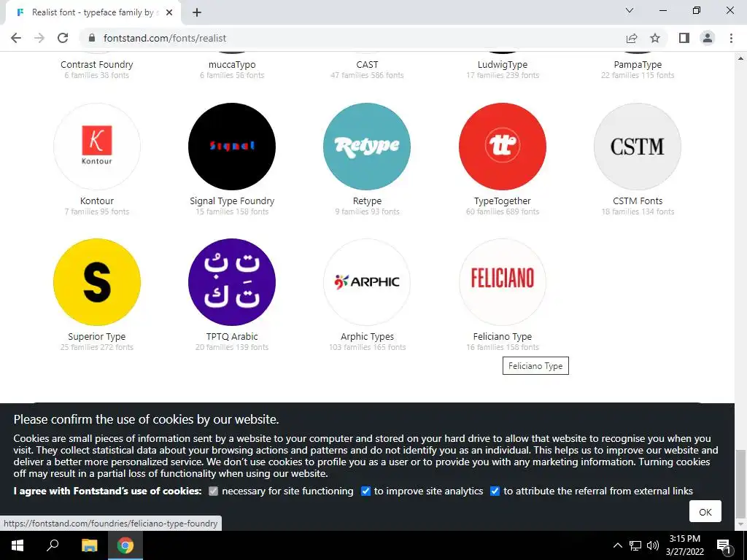Open the TypeTogether red logo
Image resolution: width=747 pixels, height=560 pixels.
pos(503,147)
